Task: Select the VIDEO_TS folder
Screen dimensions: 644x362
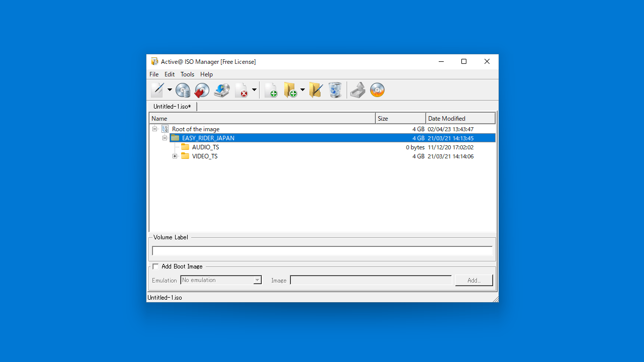Action: (x=205, y=156)
